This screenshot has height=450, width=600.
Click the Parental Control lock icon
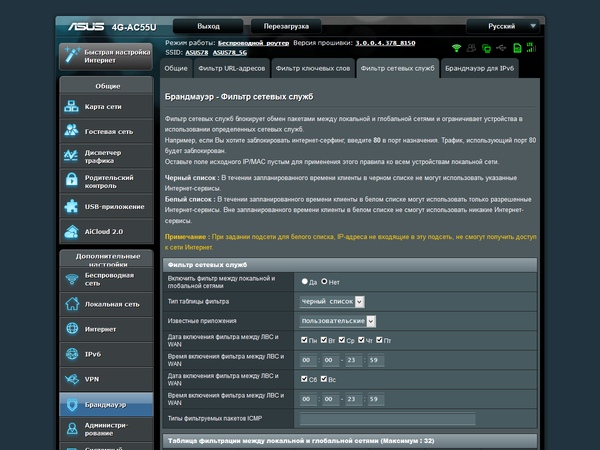click(72, 179)
